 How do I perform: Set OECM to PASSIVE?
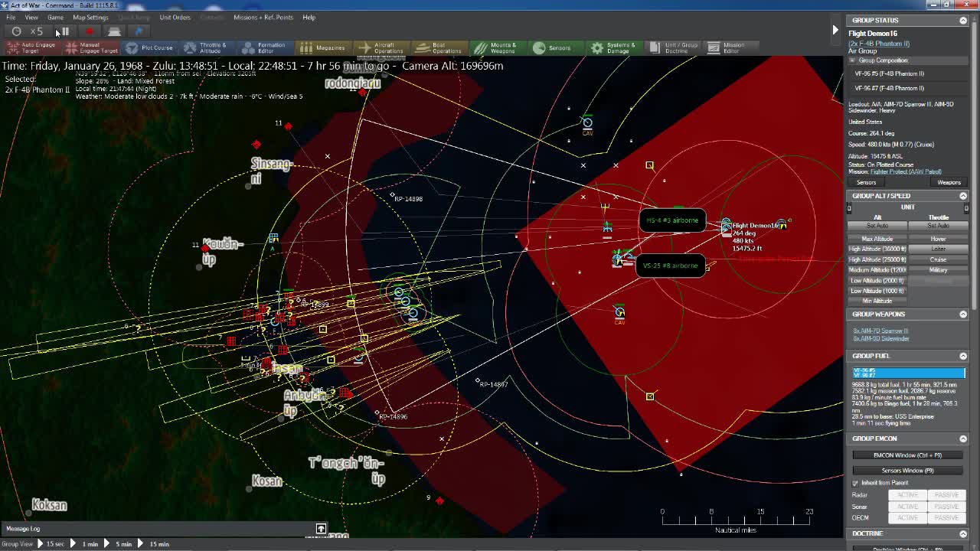point(946,518)
